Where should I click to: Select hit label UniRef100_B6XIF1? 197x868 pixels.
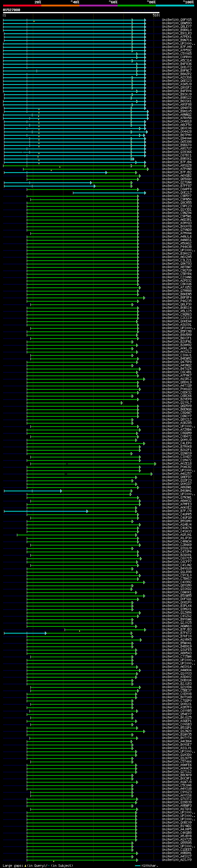coord(177,338)
